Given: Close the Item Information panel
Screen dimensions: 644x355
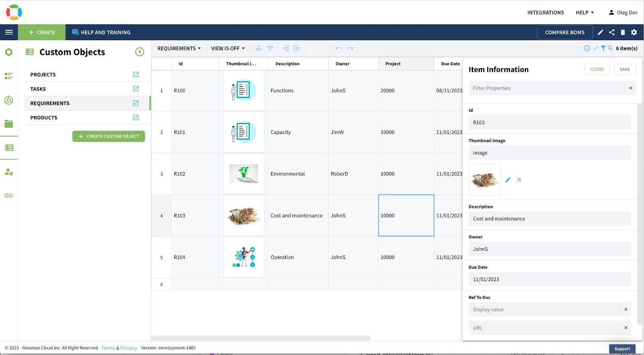Looking at the screenshot, I should point(597,69).
